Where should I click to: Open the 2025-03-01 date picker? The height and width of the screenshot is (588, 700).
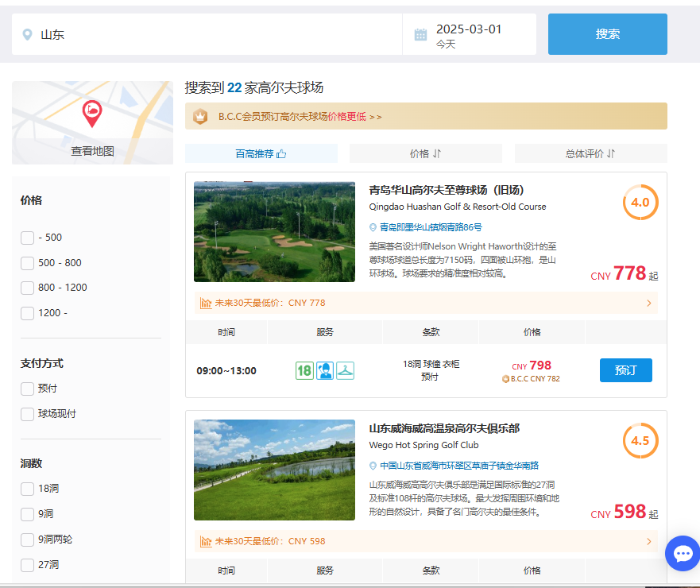469,35
